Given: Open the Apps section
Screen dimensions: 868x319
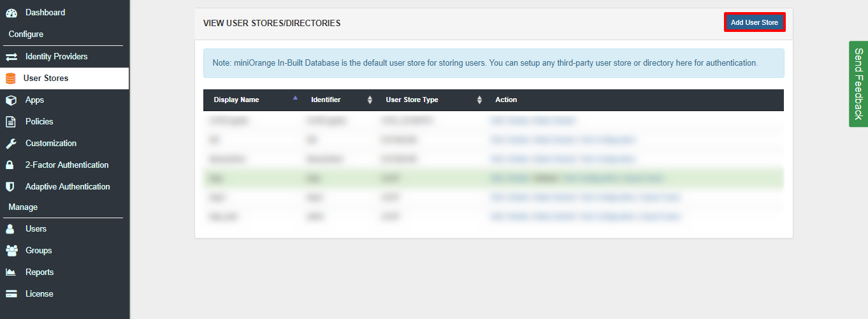Looking at the screenshot, I should coord(34,100).
